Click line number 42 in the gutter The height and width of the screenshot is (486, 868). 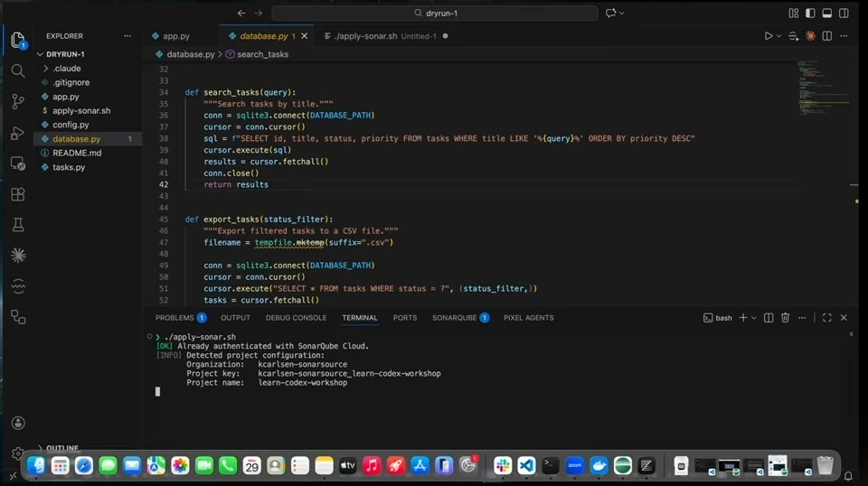click(163, 184)
